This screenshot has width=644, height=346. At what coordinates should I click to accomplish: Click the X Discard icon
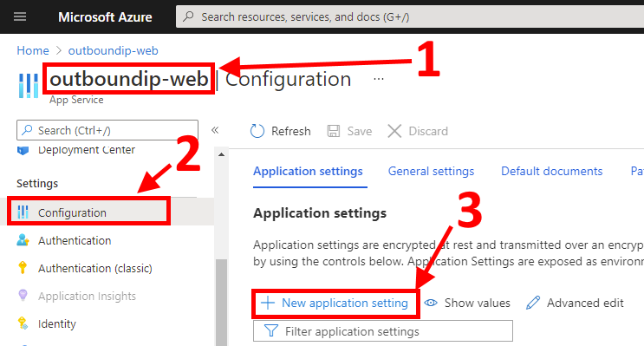(x=394, y=131)
